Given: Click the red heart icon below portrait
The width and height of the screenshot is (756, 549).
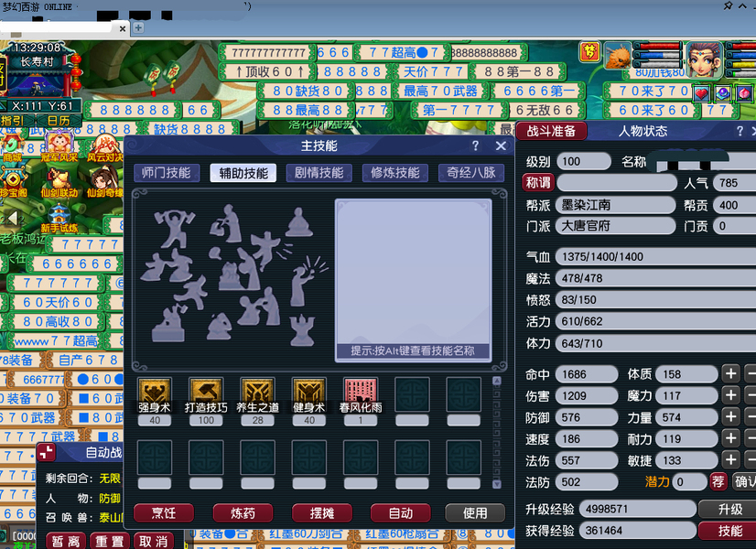Looking at the screenshot, I should click(x=701, y=93).
